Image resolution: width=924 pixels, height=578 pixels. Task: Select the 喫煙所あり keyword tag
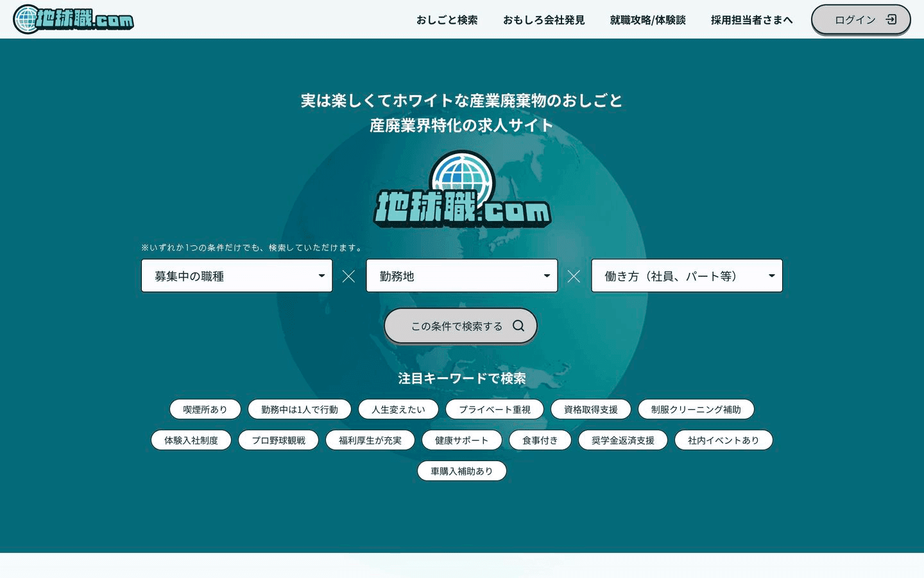(x=205, y=409)
